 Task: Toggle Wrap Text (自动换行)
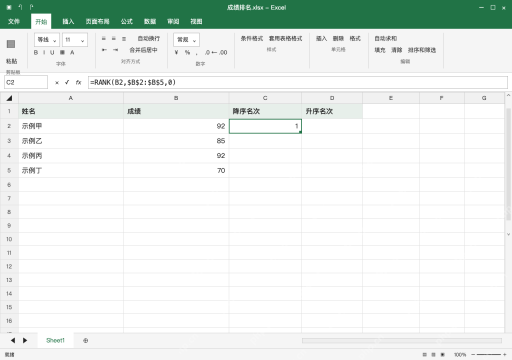(149, 39)
